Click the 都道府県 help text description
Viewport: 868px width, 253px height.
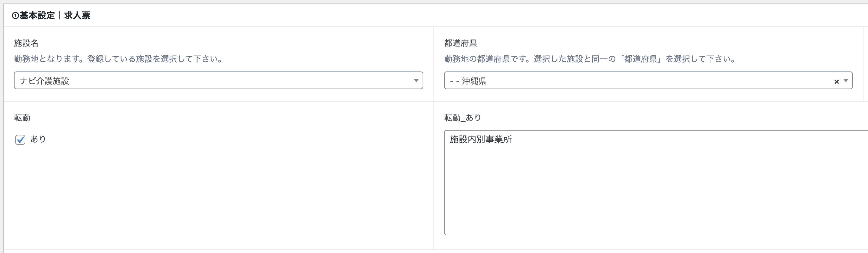[x=590, y=59]
